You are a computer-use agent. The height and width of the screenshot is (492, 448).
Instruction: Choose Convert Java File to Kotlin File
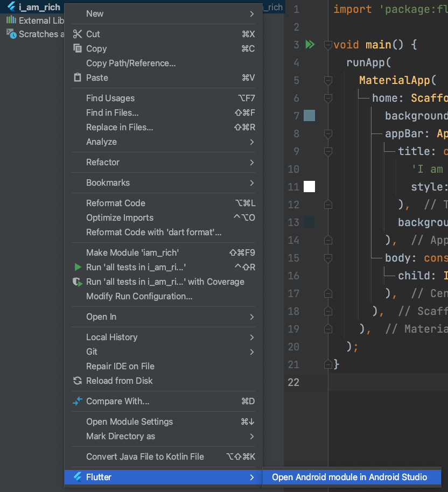click(163, 456)
